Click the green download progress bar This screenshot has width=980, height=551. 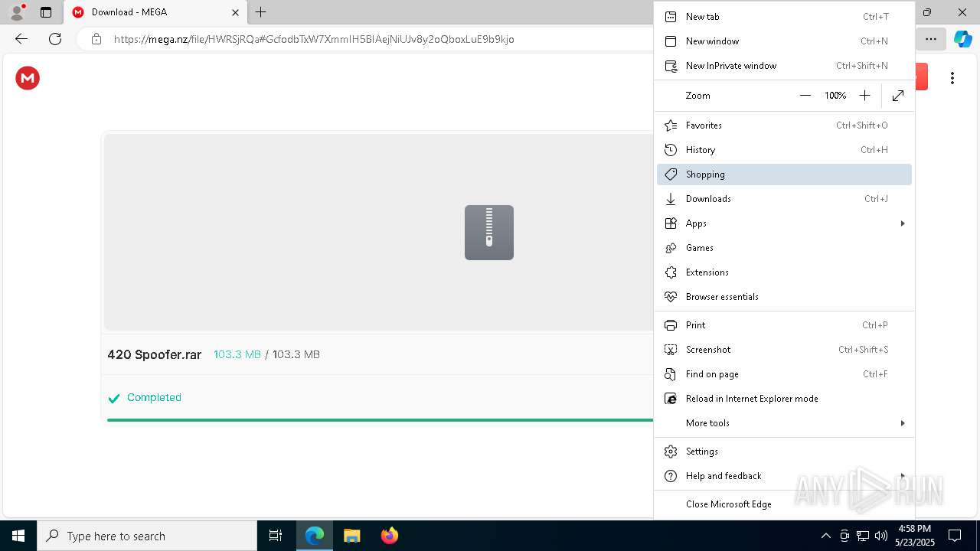tap(380, 419)
